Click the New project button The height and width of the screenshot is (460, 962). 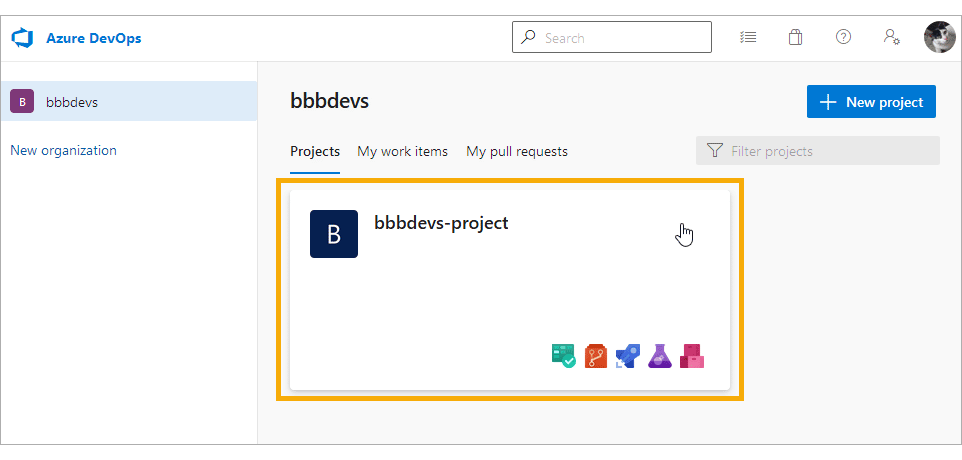click(871, 102)
